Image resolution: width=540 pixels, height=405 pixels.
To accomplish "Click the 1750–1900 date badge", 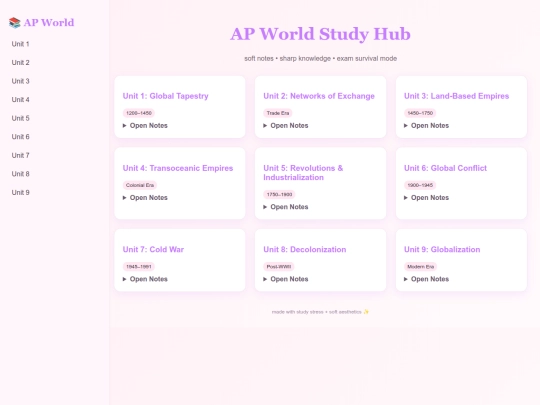I will tap(279, 195).
